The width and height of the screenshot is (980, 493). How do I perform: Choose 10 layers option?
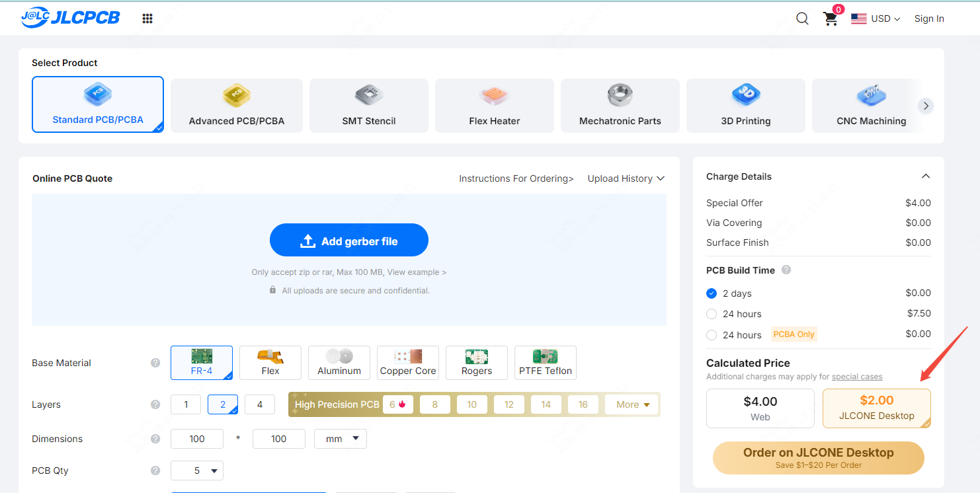(x=471, y=404)
